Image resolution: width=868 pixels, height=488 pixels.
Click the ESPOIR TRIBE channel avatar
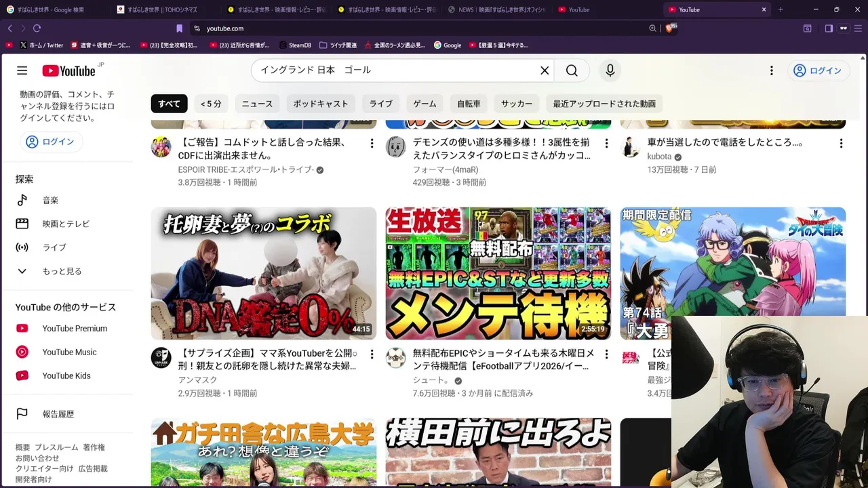[161, 147]
